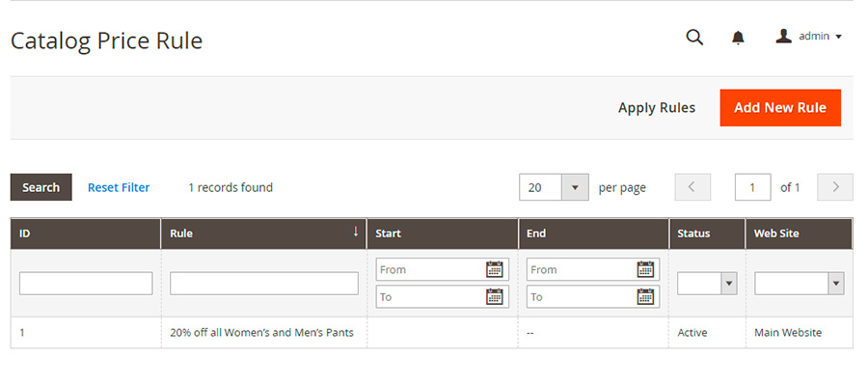Click the '1 records found' text
The width and height of the screenshot is (868, 385).
[231, 187]
